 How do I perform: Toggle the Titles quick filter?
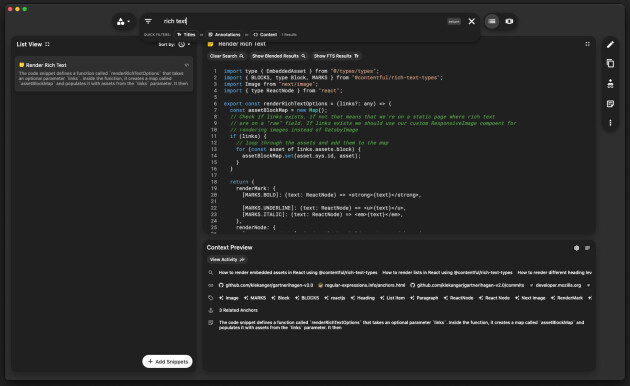(x=186, y=35)
